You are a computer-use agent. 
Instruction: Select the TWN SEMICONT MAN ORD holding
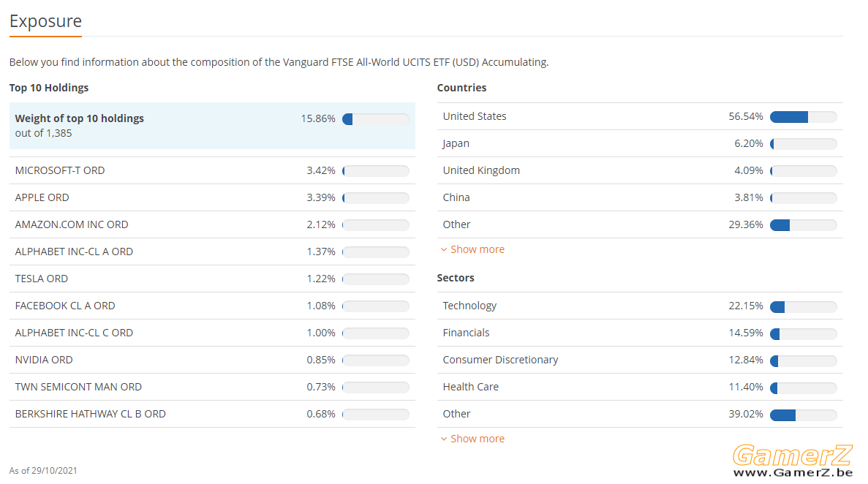click(212, 387)
